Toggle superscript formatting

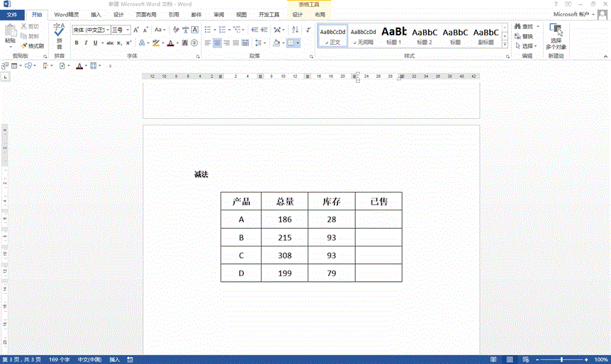tap(129, 43)
